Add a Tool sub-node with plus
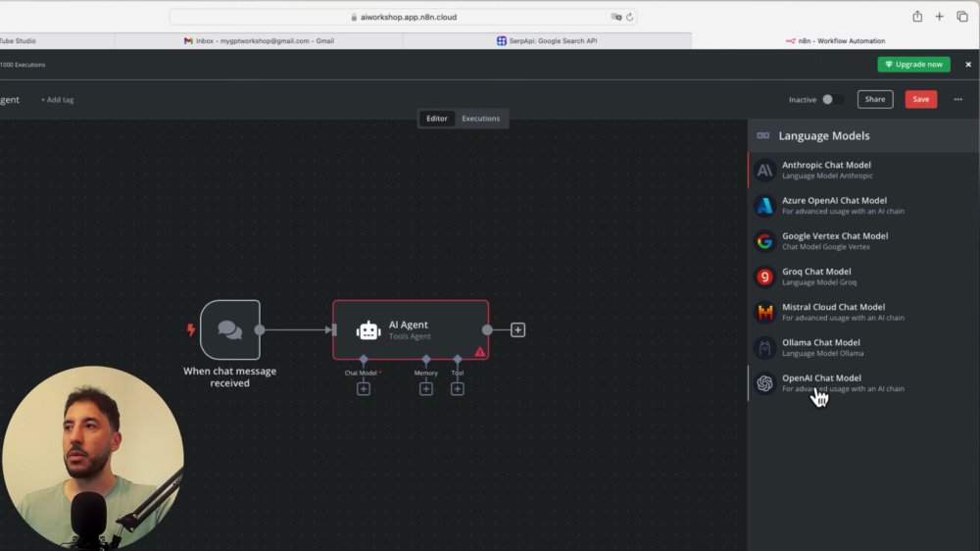The image size is (980, 551). [x=458, y=389]
